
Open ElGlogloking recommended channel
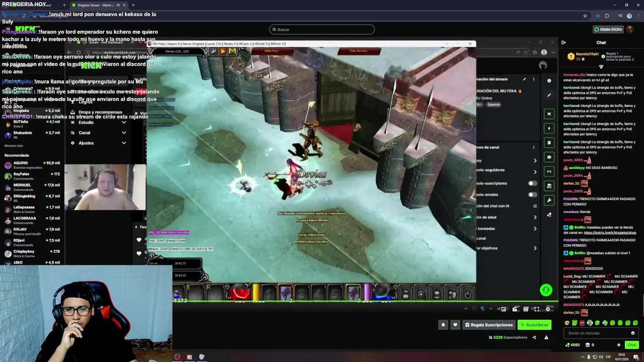pos(31,198)
